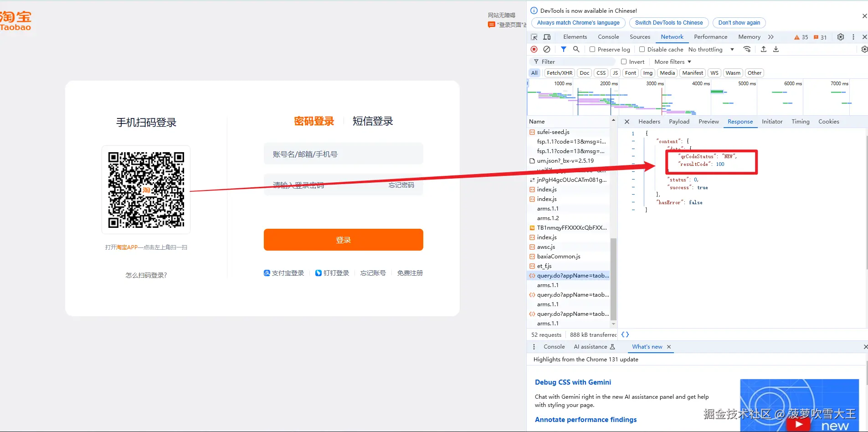Viewport: 868px width, 432px height.
Task: Tick the Invert filter checkbox
Action: [624, 62]
